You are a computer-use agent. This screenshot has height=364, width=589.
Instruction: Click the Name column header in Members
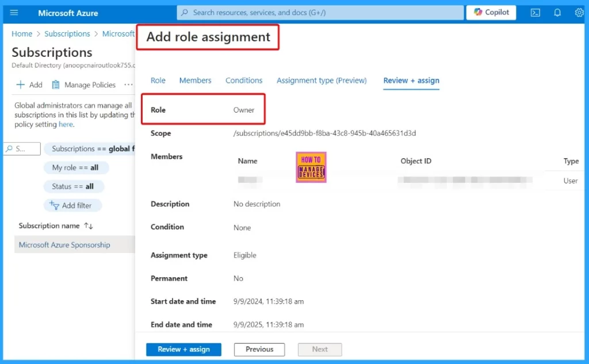tap(247, 161)
